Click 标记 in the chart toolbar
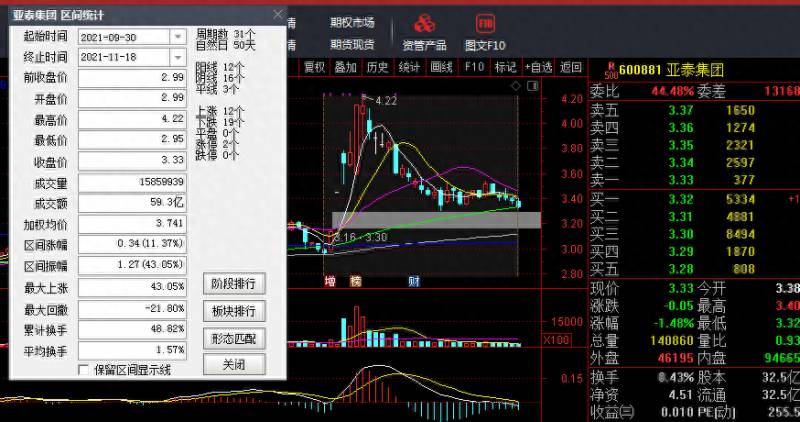The width and height of the screenshot is (800, 422). (x=505, y=67)
